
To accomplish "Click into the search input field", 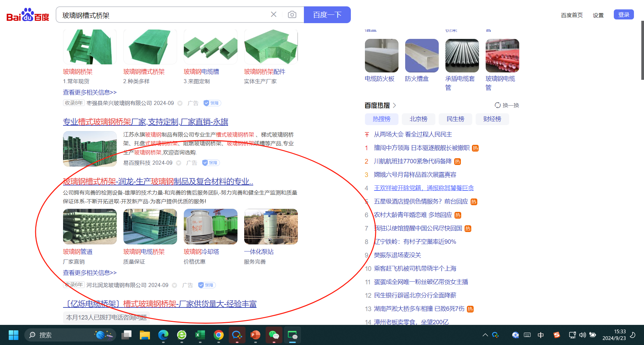I will click(x=164, y=15).
